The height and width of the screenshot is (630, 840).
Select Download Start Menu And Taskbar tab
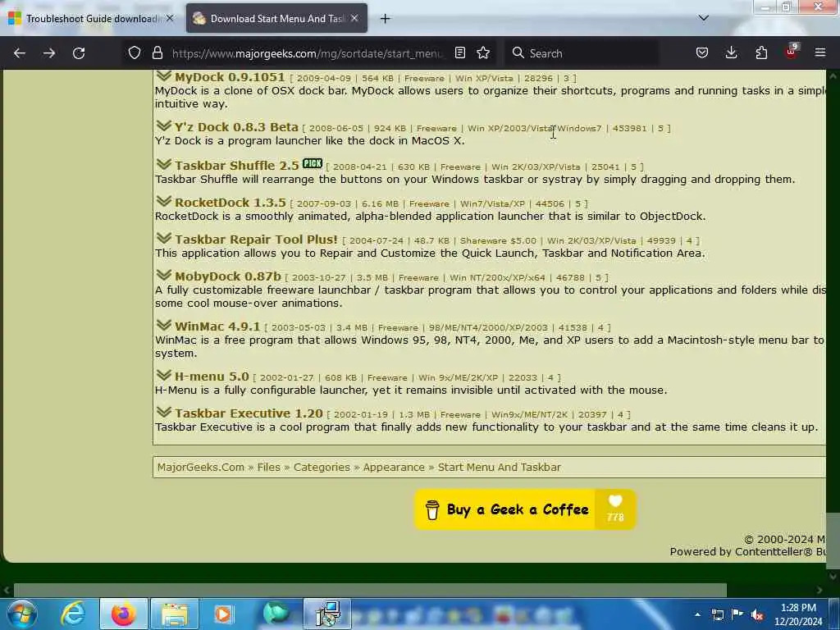coord(276,19)
